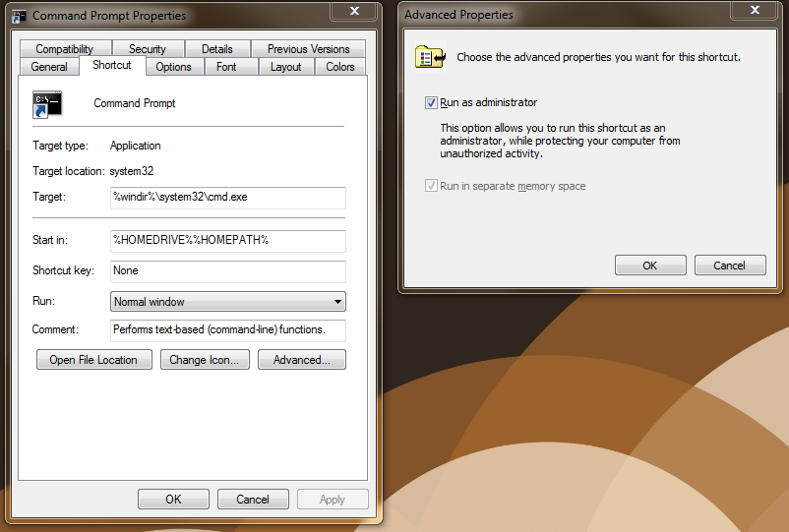Click the Open File Location button
789x532 pixels.
click(93, 360)
